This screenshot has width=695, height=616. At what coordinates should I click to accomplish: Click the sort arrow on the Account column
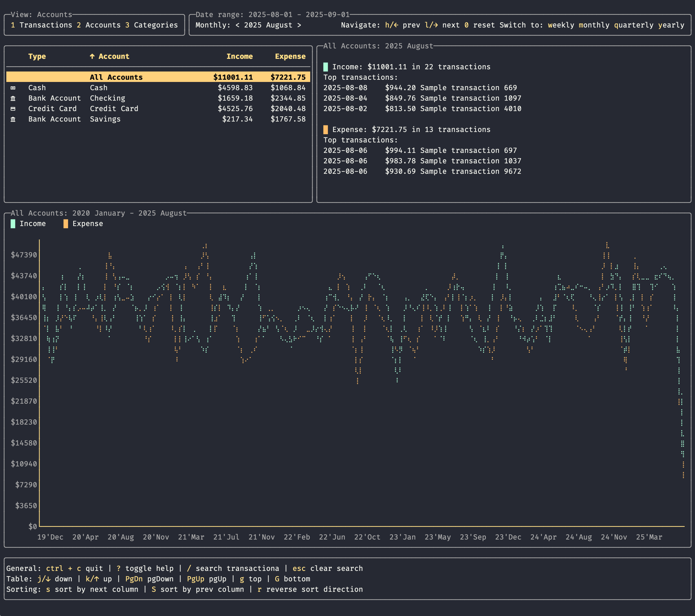pos(92,56)
